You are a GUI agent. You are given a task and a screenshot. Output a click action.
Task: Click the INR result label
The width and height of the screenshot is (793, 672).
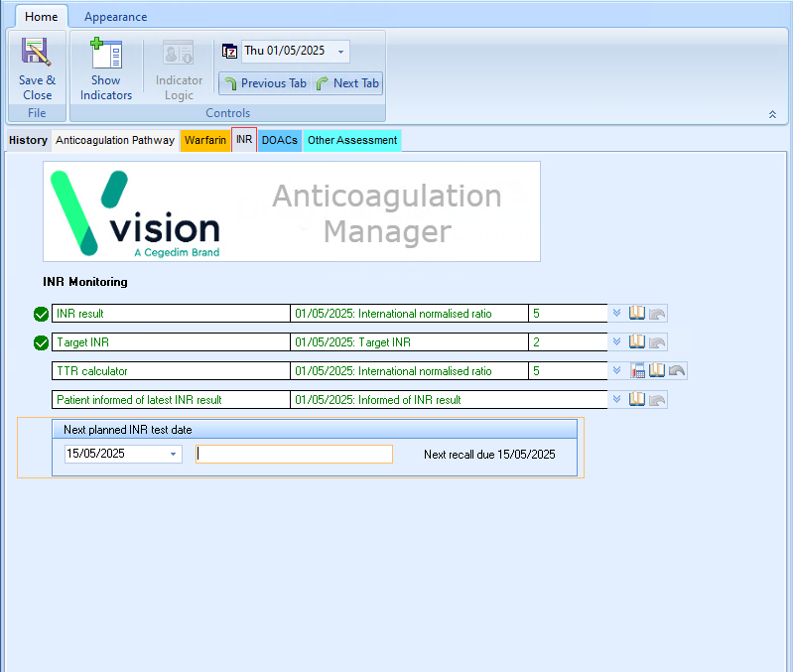pos(80,314)
